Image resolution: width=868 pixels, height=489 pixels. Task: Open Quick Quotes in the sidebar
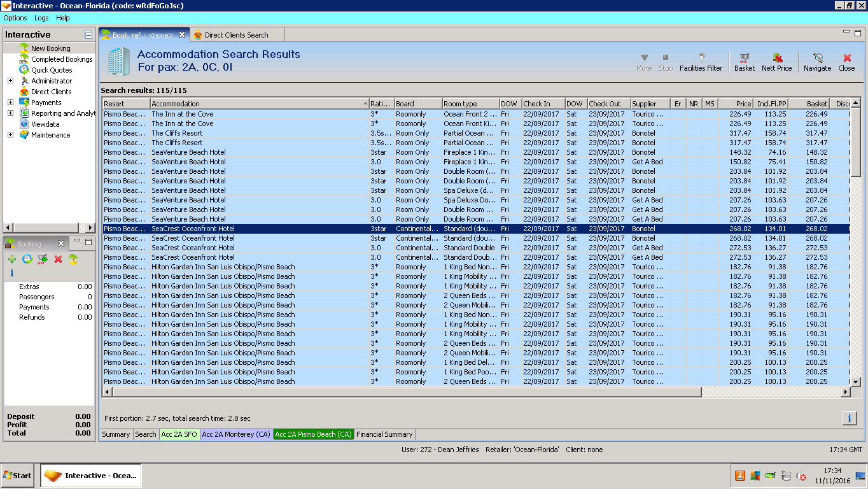pos(52,70)
